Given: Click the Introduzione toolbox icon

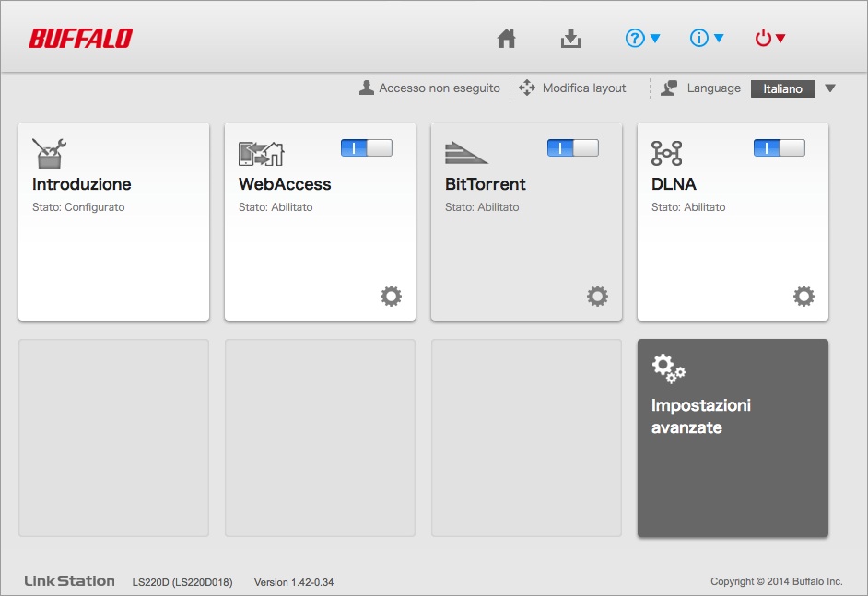Looking at the screenshot, I should 49,153.
